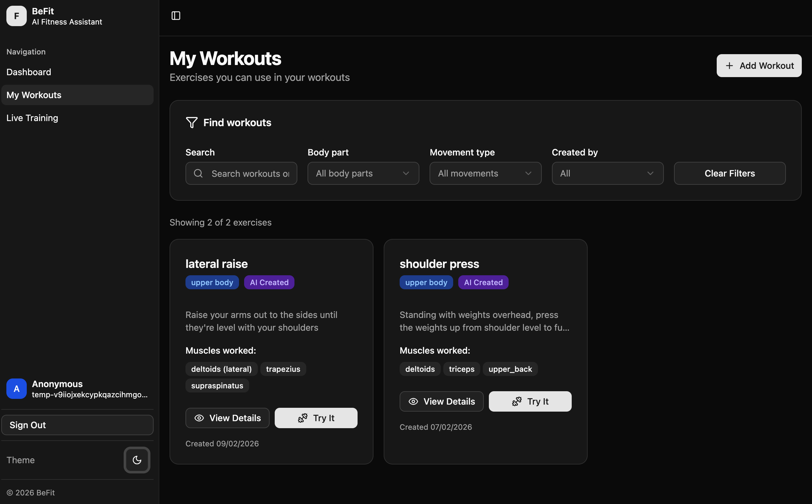The image size is (812, 504).
Task: Click the funnel filter icon
Action: point(192,122)
